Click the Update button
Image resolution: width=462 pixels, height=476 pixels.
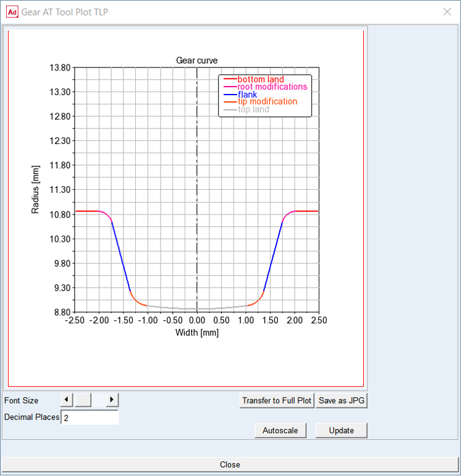point(342,430)
